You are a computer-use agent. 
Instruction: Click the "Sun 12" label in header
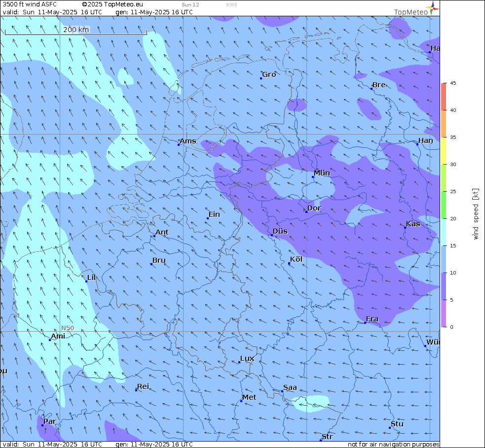point(190,4)
